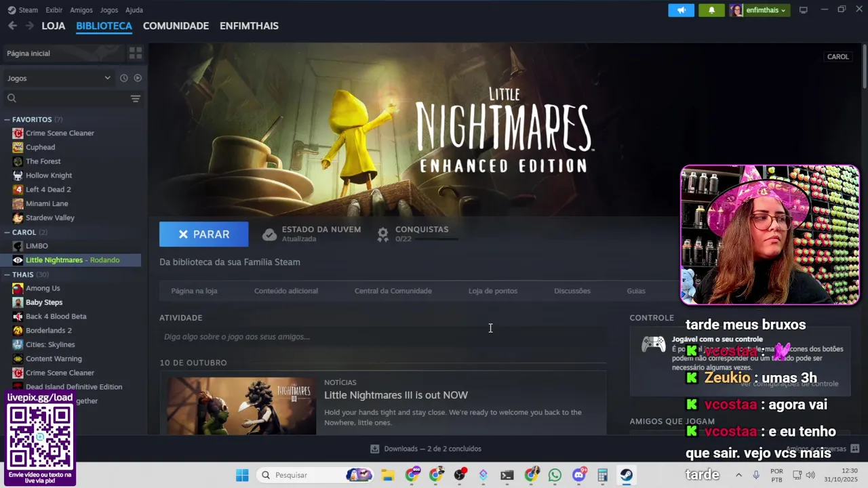Open Conteúdo adicional tab
Screen dimensions: 868x488
tap(285, 291)
